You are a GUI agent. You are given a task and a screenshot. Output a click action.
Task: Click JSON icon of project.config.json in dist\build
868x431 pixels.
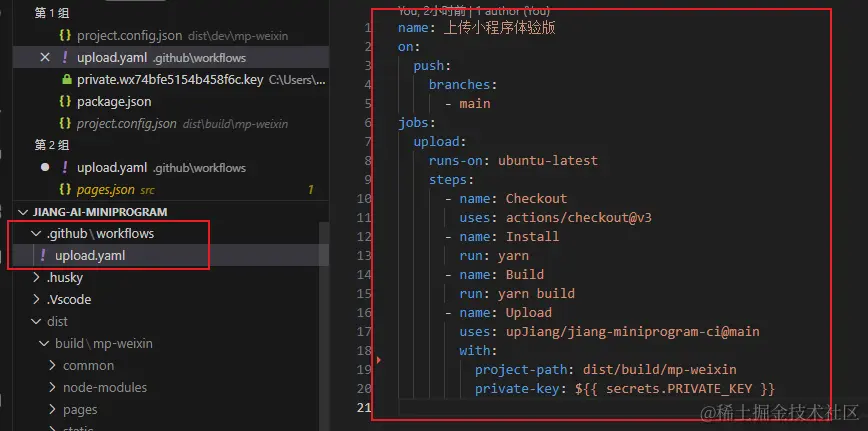pyautogui.click(x=65, y=123)
